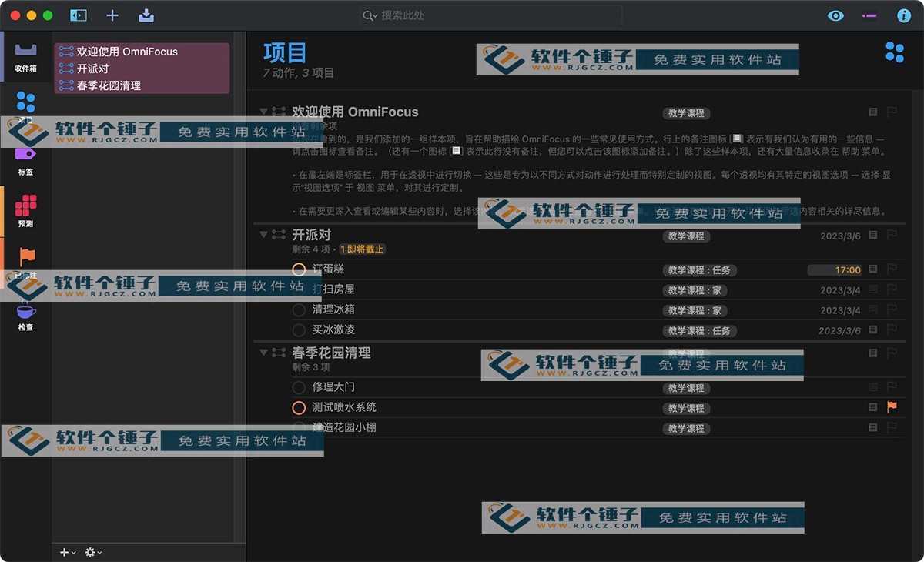Open the note icon on 买冰激凌 row
The image size is (924, 562).
872,330
